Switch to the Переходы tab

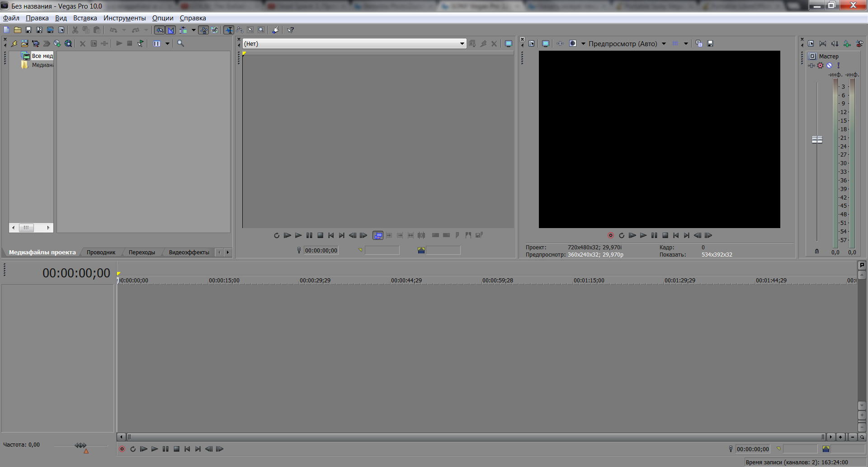(x=142, y=252)
